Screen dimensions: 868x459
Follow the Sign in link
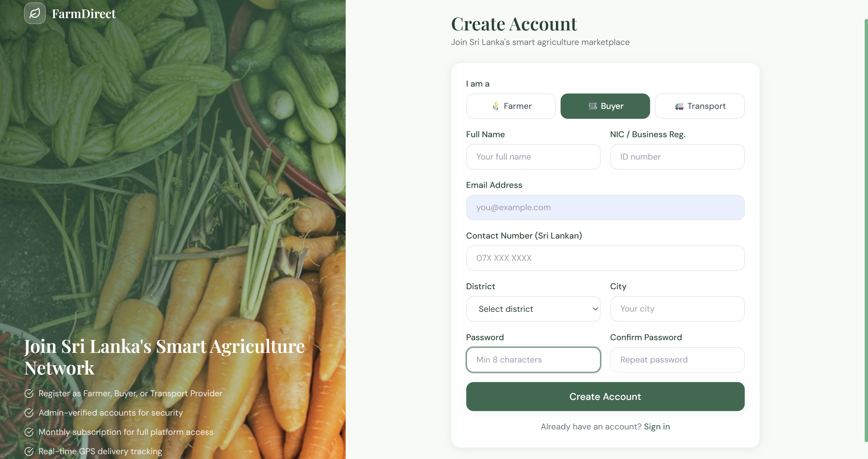[x=657, y=427]
